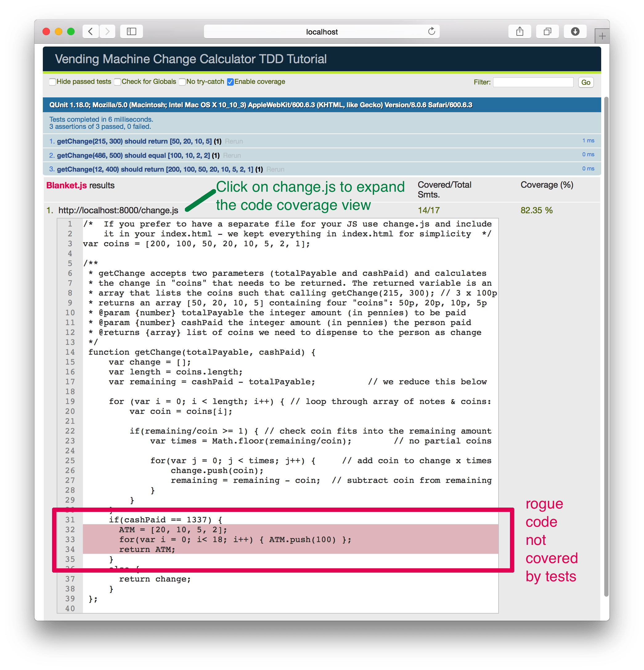The width and height of the screenshot is (644, 670).
Task: Open the Blanket.js link
Action: 67,185
